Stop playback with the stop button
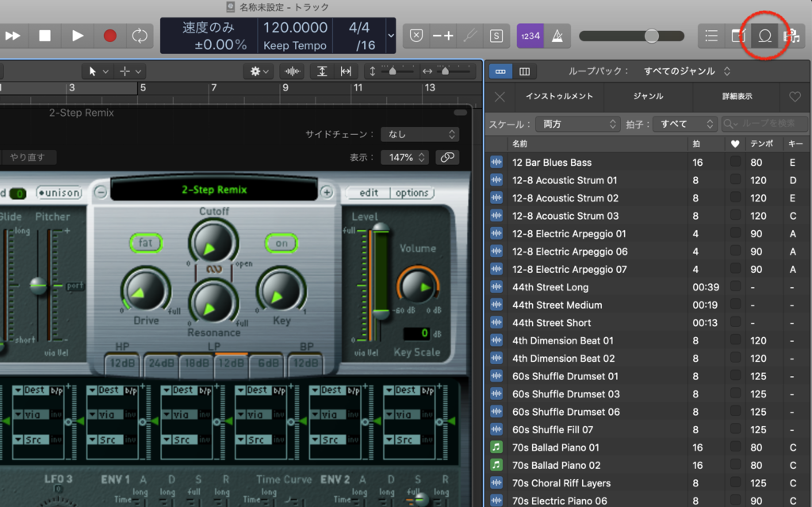 [x=45, y=36]
